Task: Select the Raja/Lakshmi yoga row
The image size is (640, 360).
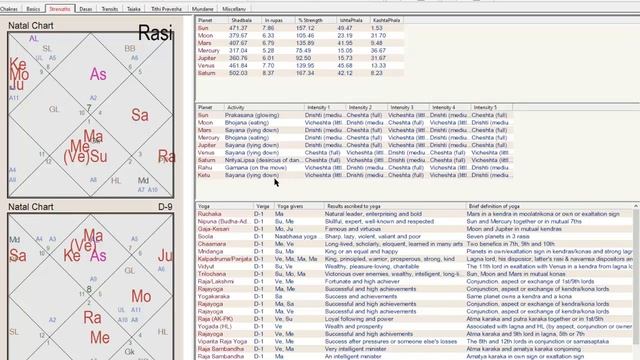Action: 414,281
